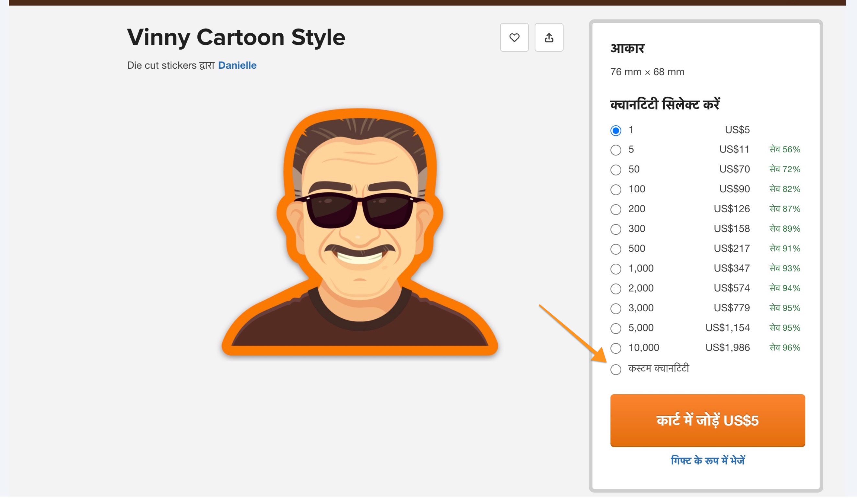Click the heart favorite icon
This screenshot has height=504, width=857.
coord(514,37)
